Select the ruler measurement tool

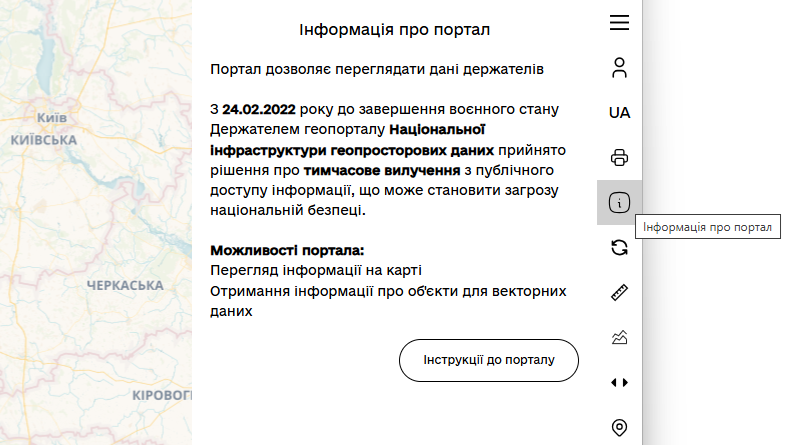click(x=619, y=292)
